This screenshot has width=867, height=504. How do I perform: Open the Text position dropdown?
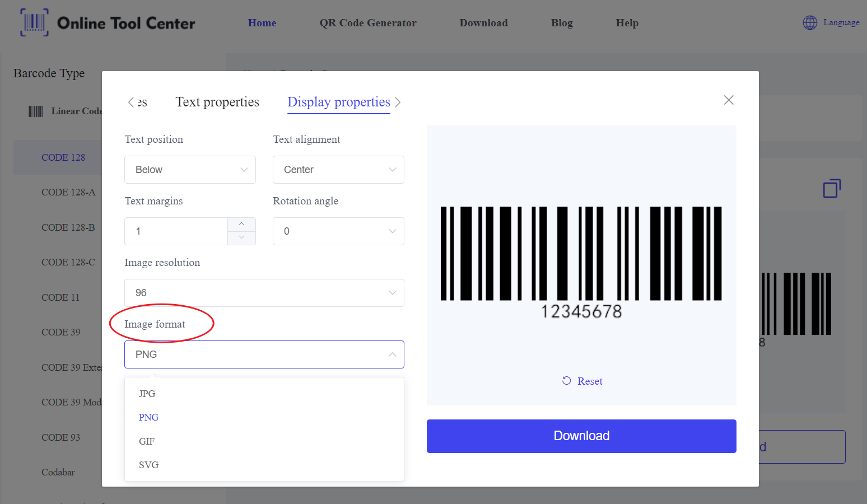tap(190, 170)
